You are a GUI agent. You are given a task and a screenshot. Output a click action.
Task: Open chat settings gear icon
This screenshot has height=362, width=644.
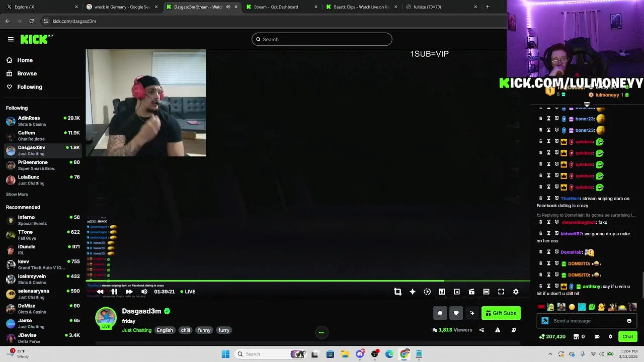pos(610,337)
